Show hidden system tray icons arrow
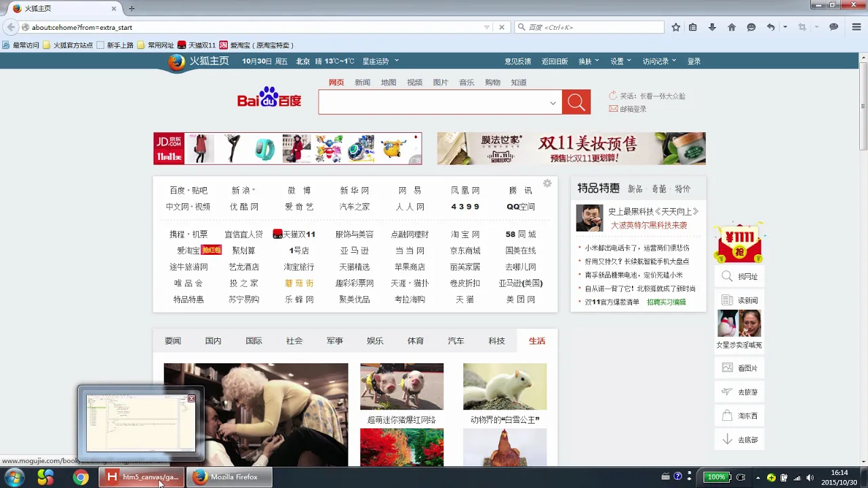The width and height of the screenshot is (868, 488). (758, 477)
